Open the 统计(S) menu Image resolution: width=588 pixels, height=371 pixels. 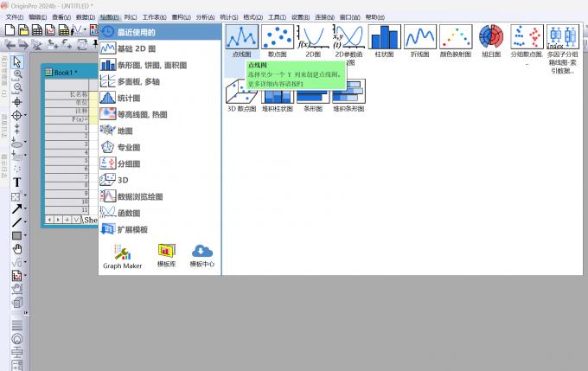pos(229,17)
